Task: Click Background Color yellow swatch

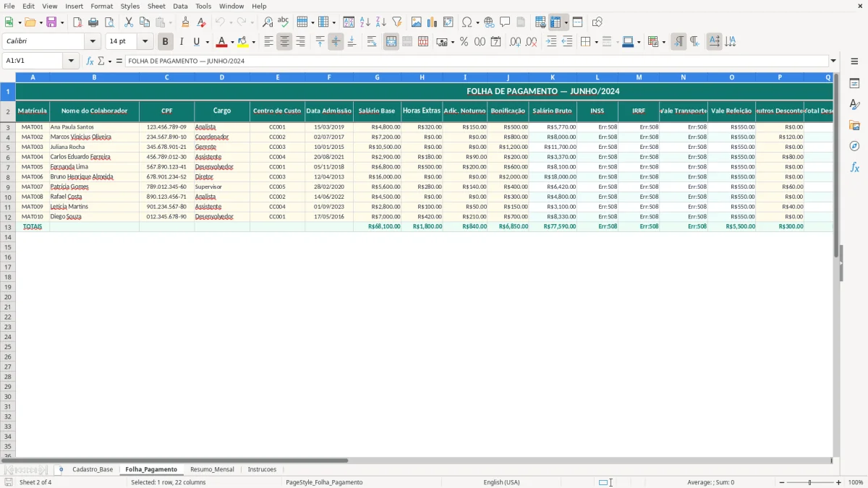Action: coord(242,42)
